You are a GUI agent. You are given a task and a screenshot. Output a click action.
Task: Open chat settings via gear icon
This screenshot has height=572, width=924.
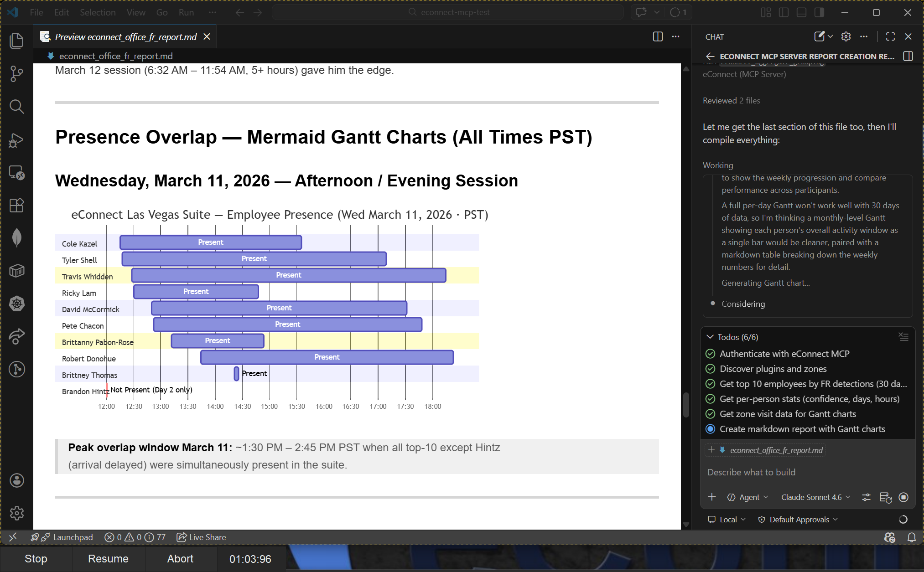[x=846, y=36]
